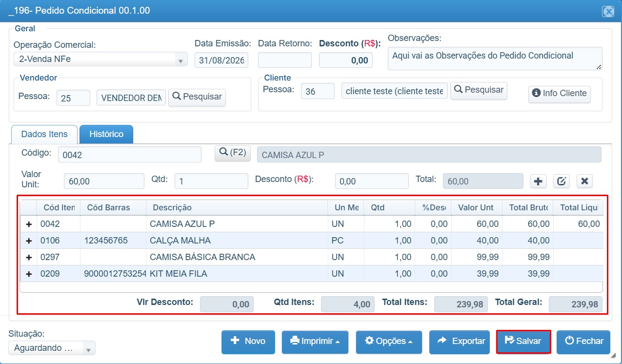
Task: Expand the CALÇA MALHA row details
Action: pyautogui.click(x=29, y=241)
